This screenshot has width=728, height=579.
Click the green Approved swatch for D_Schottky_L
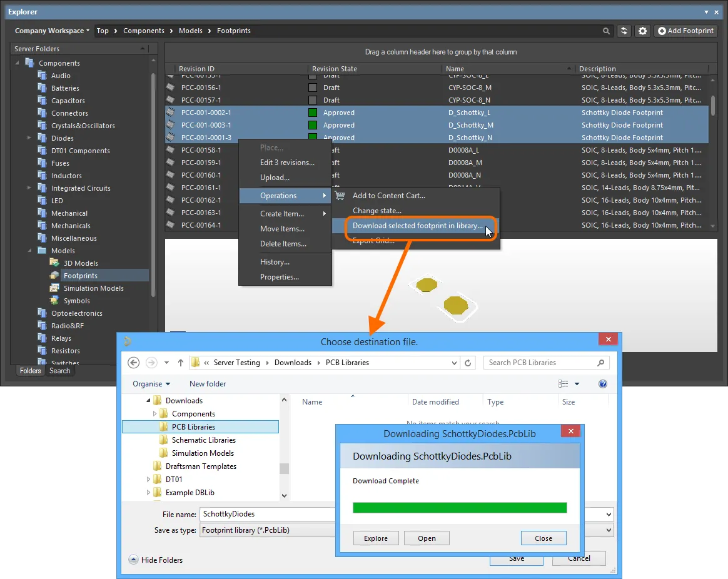(x=313, y=113)
